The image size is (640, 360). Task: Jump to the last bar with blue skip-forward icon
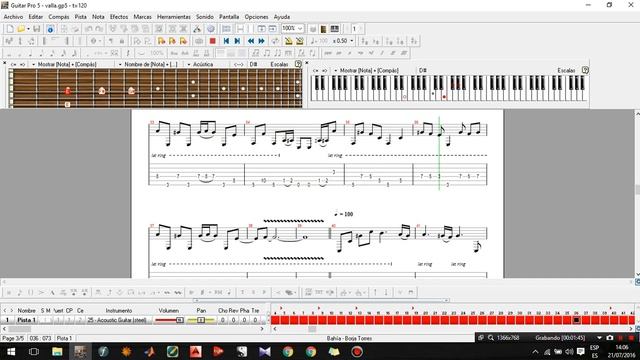click(237, 41)
